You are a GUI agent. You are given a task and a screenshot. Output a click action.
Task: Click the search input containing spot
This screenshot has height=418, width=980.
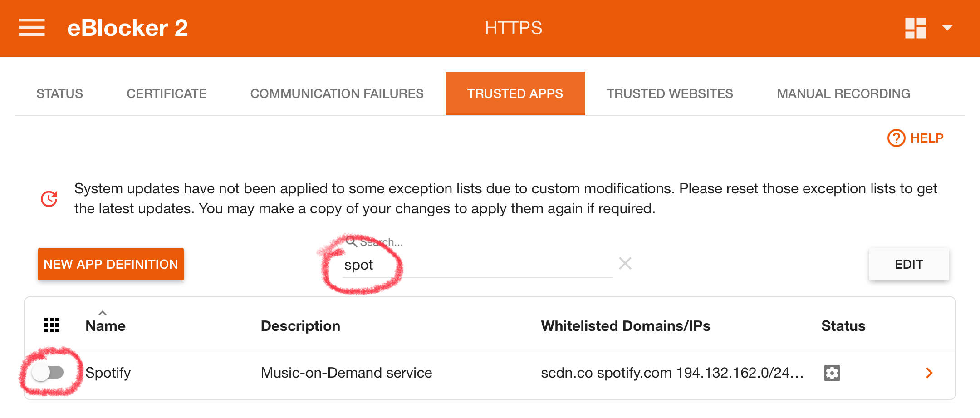point(477,265)
